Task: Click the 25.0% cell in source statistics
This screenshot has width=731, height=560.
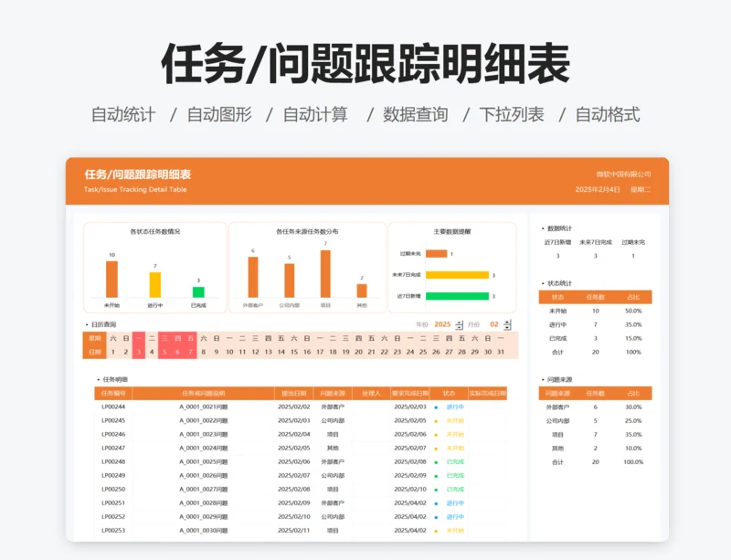Action: point(633,421)
